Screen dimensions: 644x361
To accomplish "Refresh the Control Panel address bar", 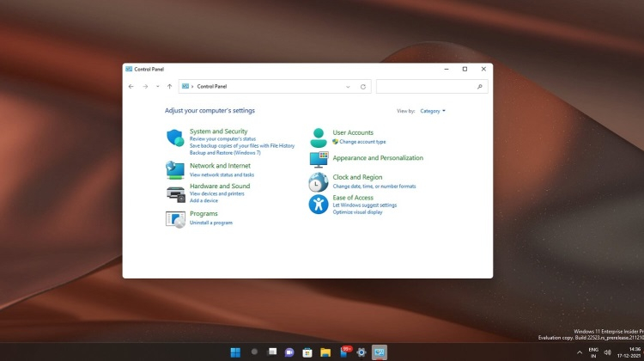I will [x=363, y=87].
